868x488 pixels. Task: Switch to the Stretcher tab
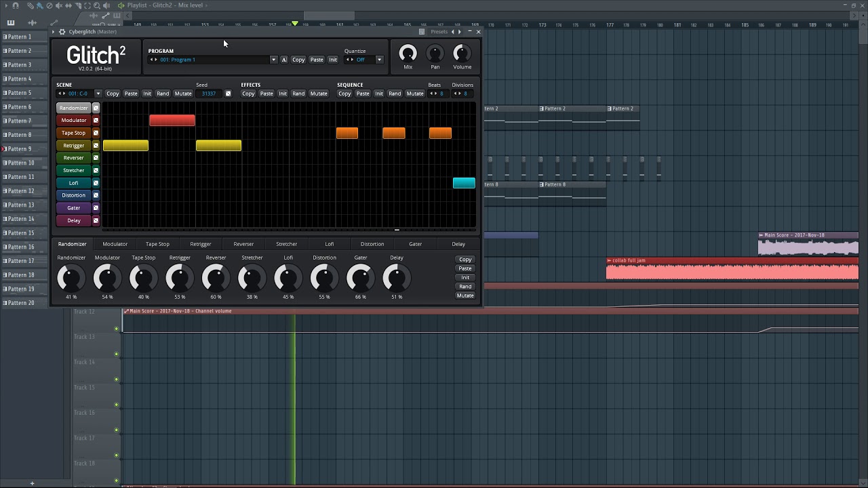point(286,244)
